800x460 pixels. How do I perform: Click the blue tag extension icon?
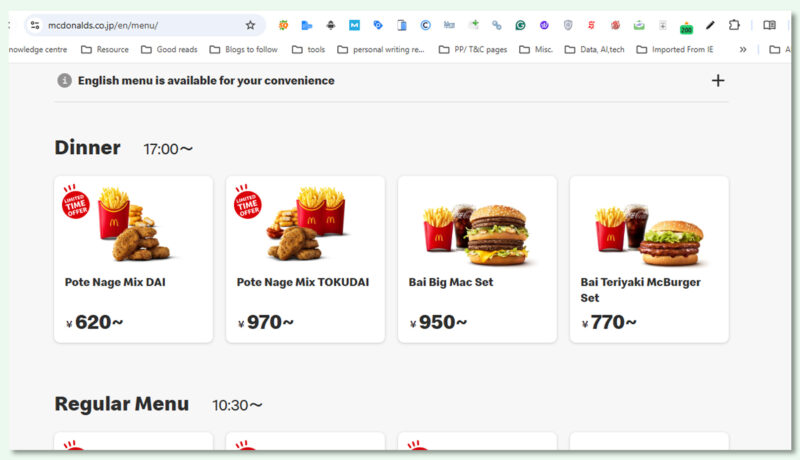(x=378, y=25)
